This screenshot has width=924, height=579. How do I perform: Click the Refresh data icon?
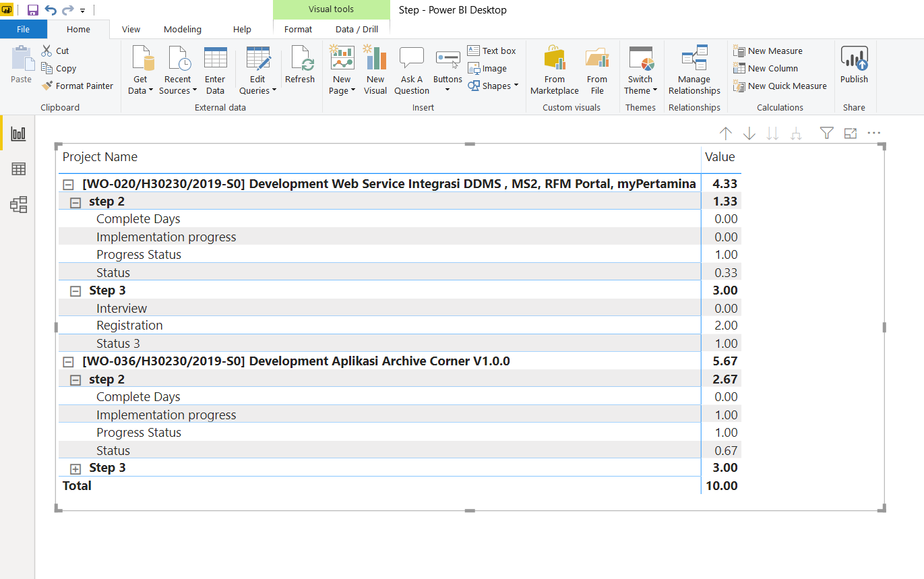pyautogui.click(x=300, y=65)
